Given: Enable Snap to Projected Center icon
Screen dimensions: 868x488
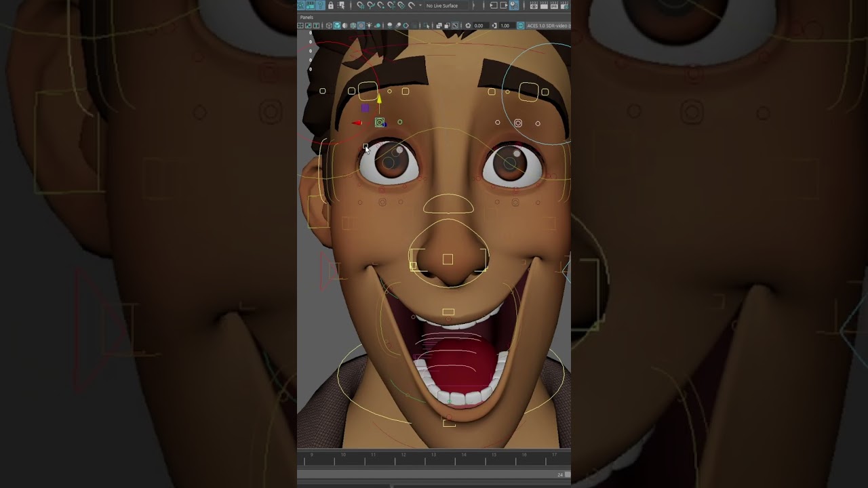Looking at the screenshot, I should click(x=391, y=5).
